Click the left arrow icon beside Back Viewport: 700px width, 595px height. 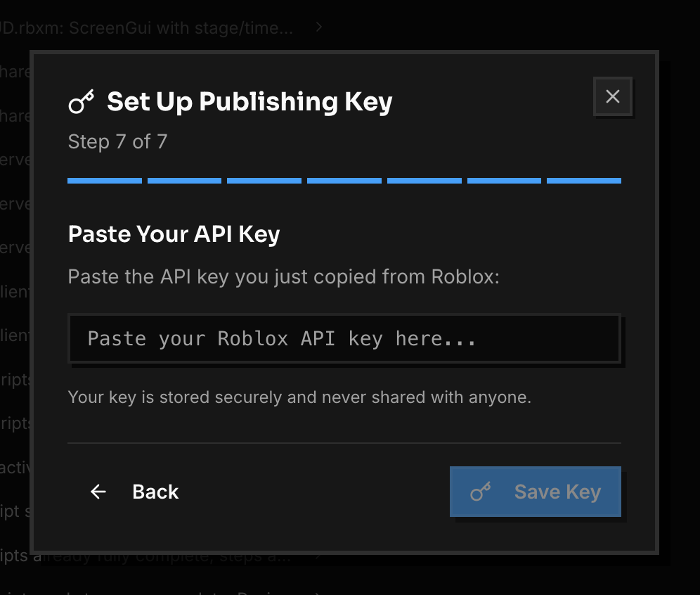(x=98, y=492)
